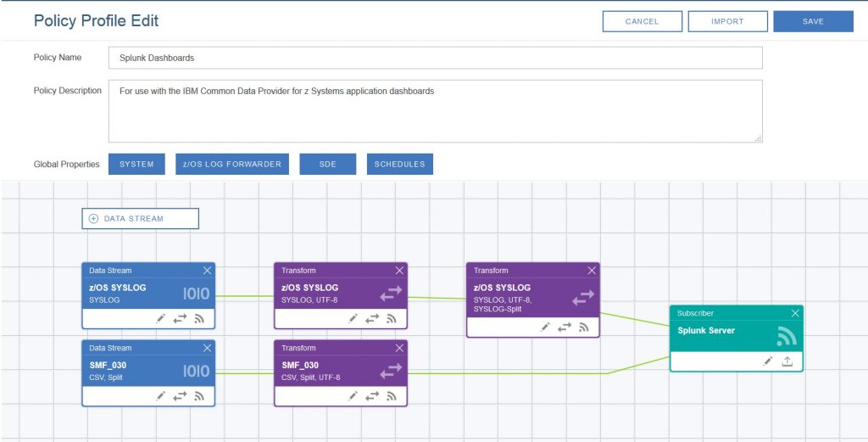This screenshot has height=442, width=868.
Task: Edit the Splunk Server subscriber
Action: coord(768,361)
